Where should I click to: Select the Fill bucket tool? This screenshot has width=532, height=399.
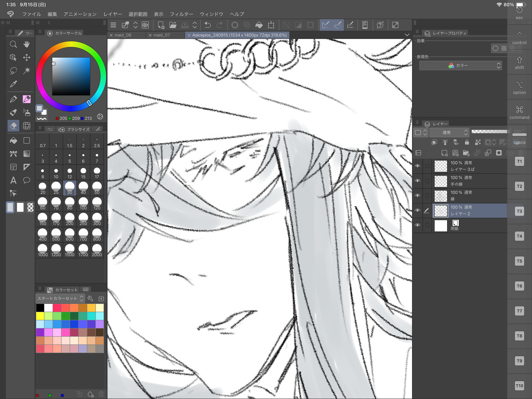13,140
